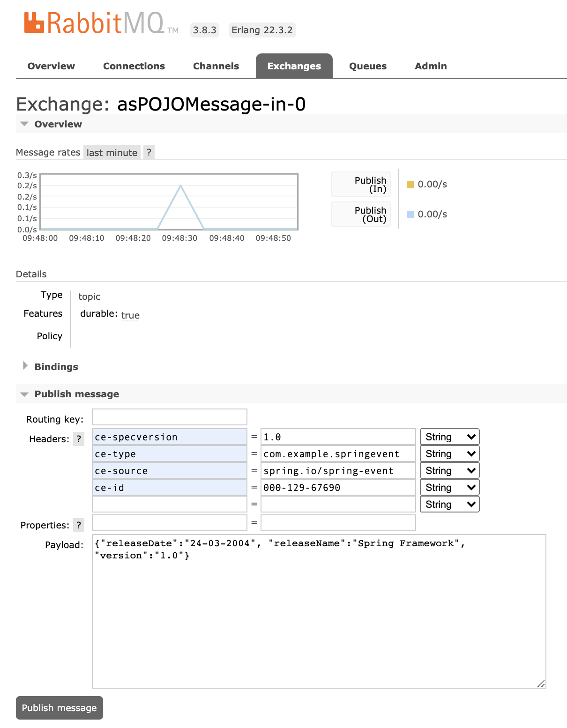Click inside the Payload text area
The image size is (567, 728).
pos(319,611)
